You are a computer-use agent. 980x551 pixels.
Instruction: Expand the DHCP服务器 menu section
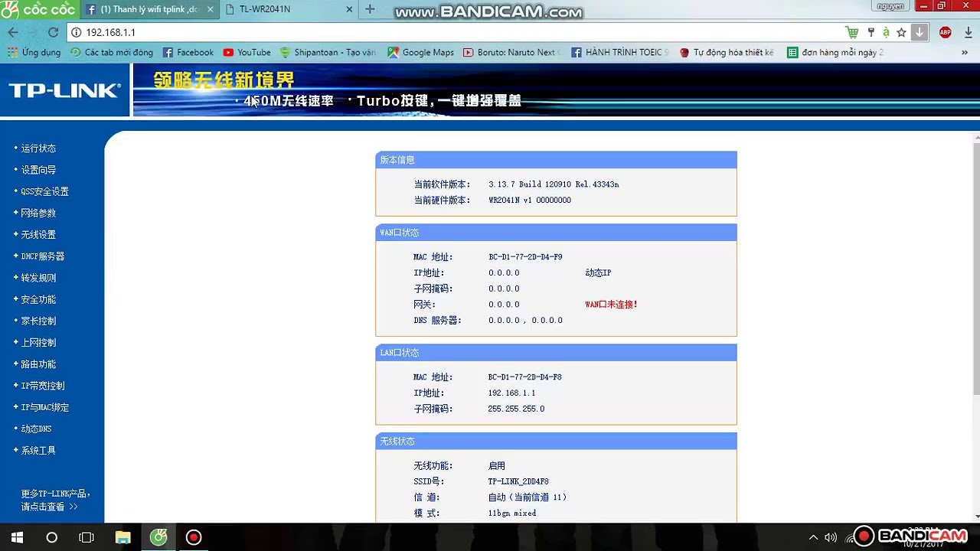pyautogui.click(x=43, y=256)
